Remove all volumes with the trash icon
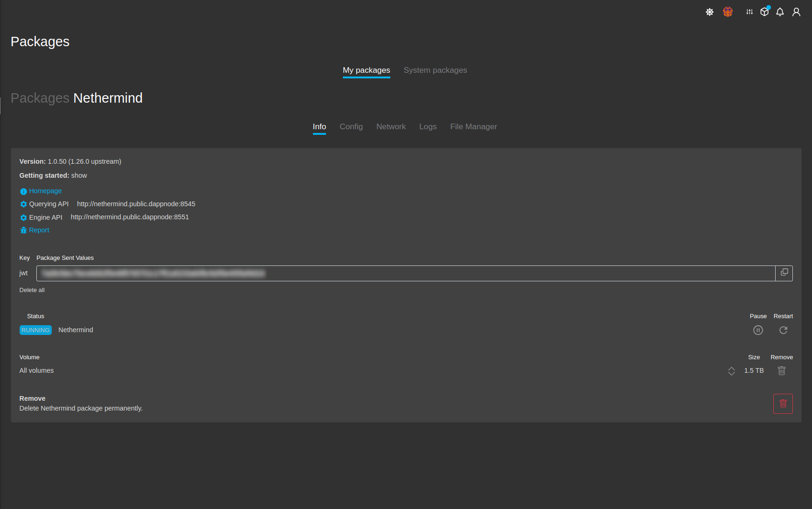This screenshot has width=812, height=509. (x=782, y=371)
